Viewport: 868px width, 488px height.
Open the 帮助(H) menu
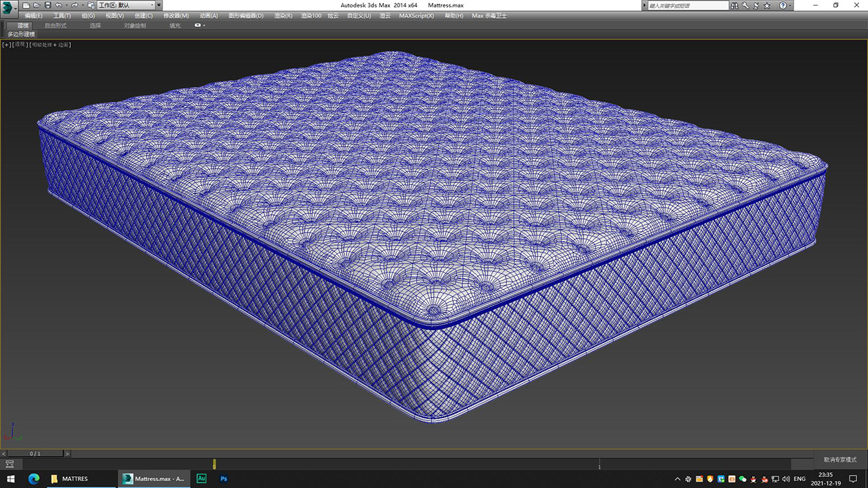(454, 16)
